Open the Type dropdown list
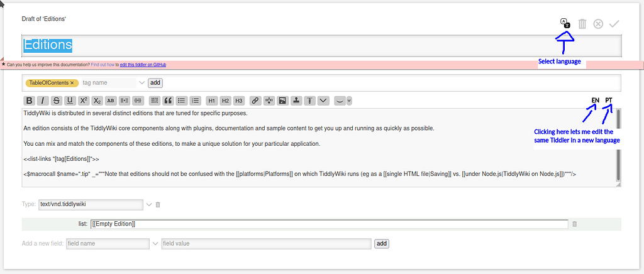644x274 pixels. (149, 204)
